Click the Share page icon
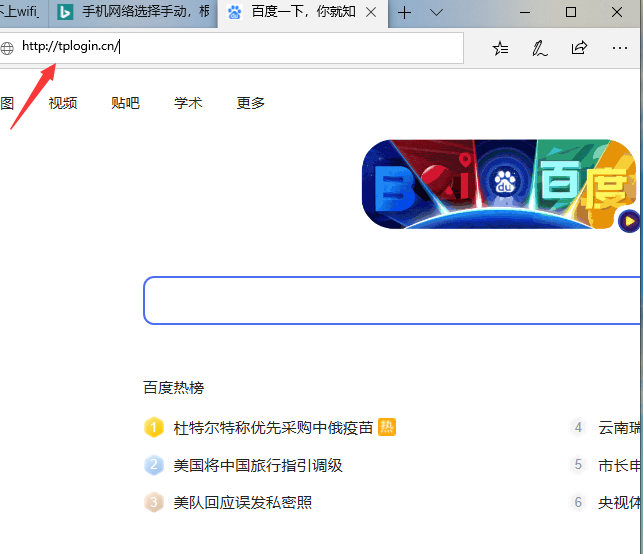 coord(579,48)
